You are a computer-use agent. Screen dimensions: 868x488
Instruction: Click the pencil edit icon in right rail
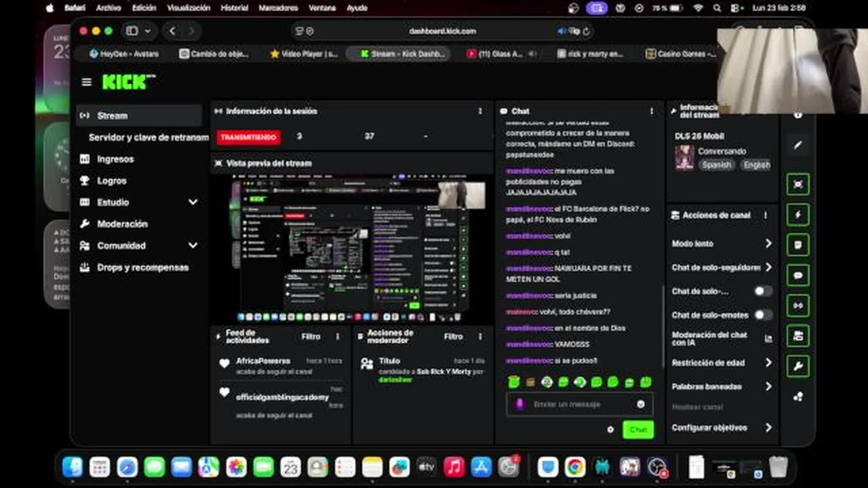pos(798,145)
